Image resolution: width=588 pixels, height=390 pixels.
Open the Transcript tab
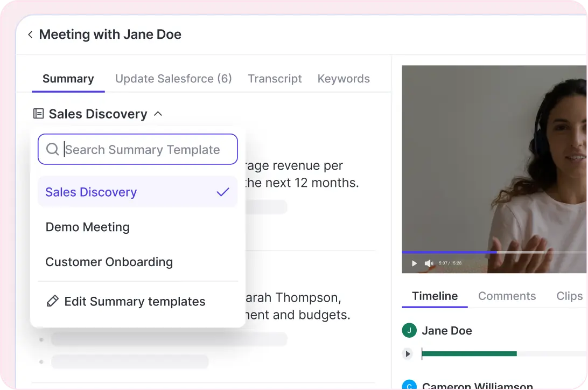click(x=275, y=79)
